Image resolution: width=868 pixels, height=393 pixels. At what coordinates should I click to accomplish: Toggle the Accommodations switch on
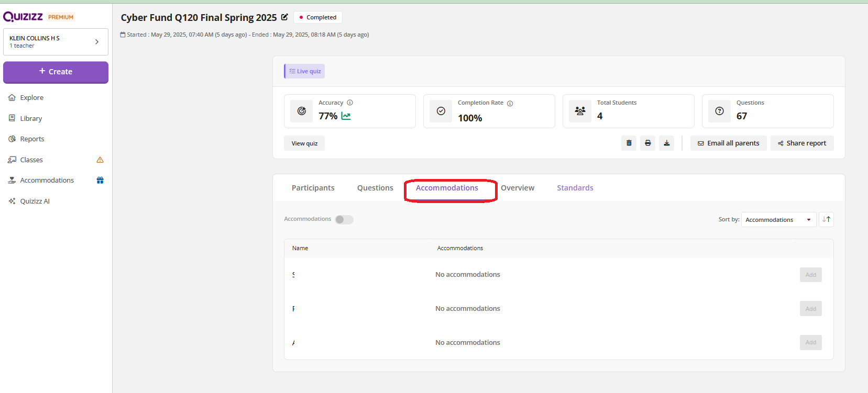tap(344, 220)
